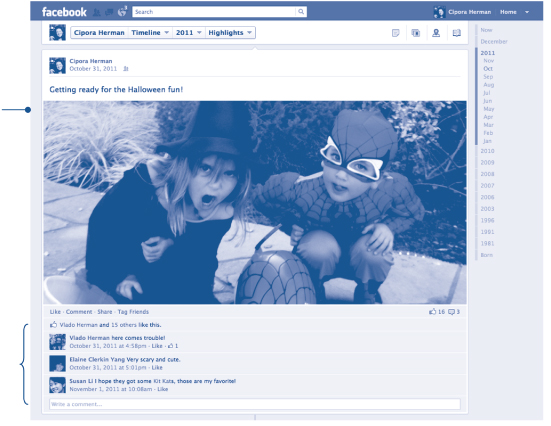The height and width of the screenshot is (426, 551).
Task: Like Elaine Clerkin Yang's comment
Action: point(157,368)
